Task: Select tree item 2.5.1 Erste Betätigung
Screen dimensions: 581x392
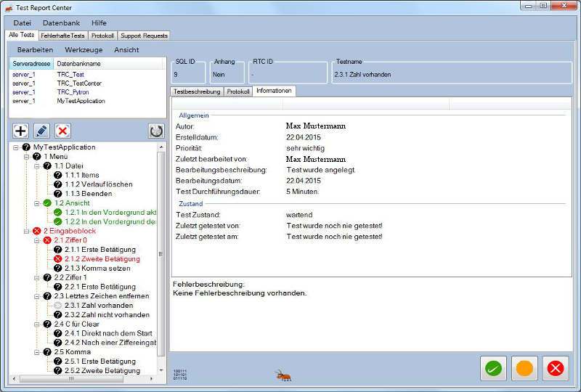Action: [100, 362]
